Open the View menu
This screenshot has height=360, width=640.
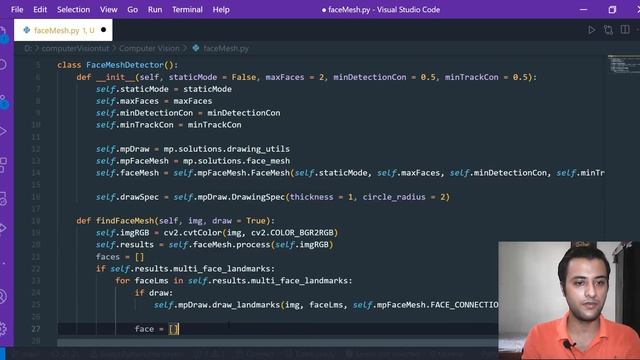coord(109,9)
